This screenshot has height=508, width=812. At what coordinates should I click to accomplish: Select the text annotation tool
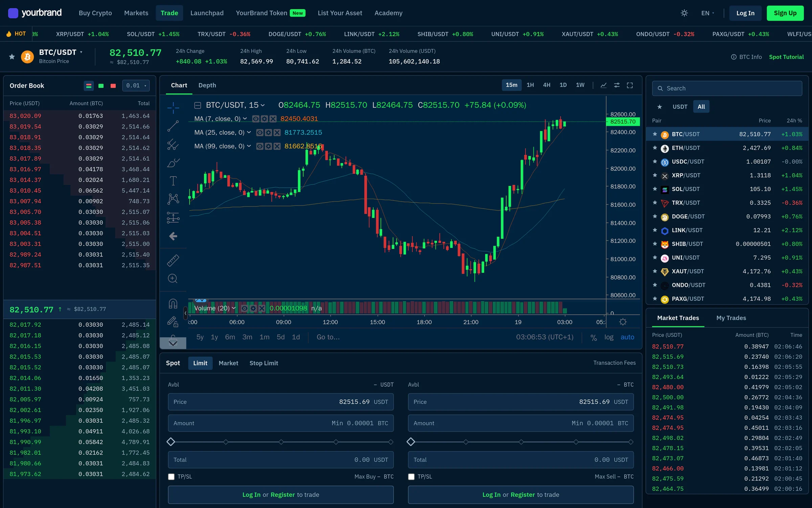tap(173, 181)
